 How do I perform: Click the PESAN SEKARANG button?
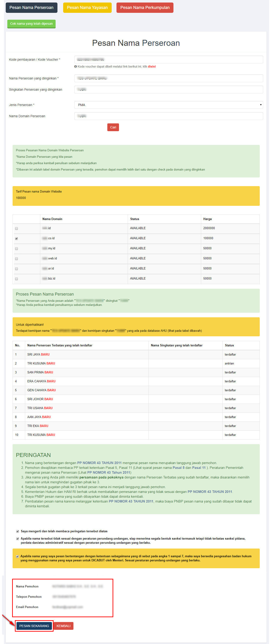pos(34,626)
